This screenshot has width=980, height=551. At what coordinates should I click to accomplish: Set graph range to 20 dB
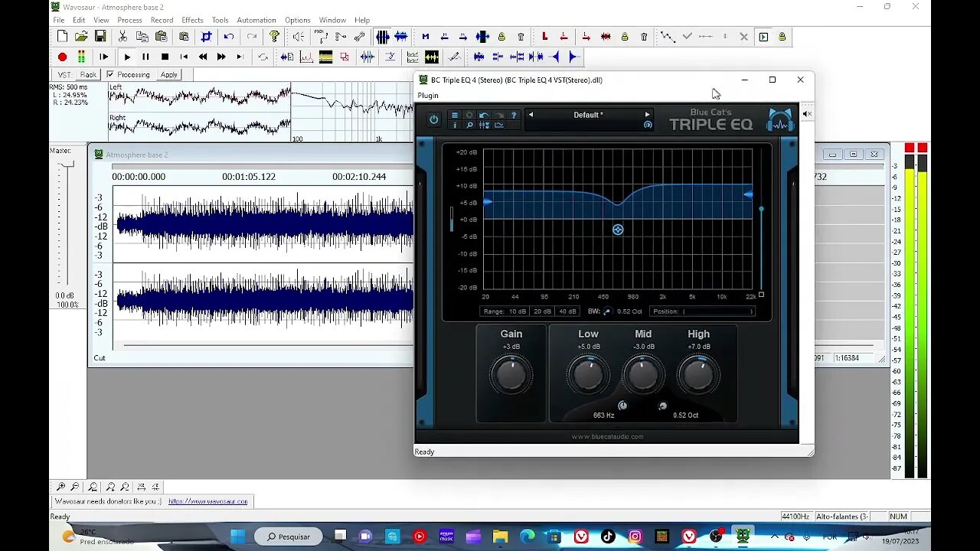point(542,311)
